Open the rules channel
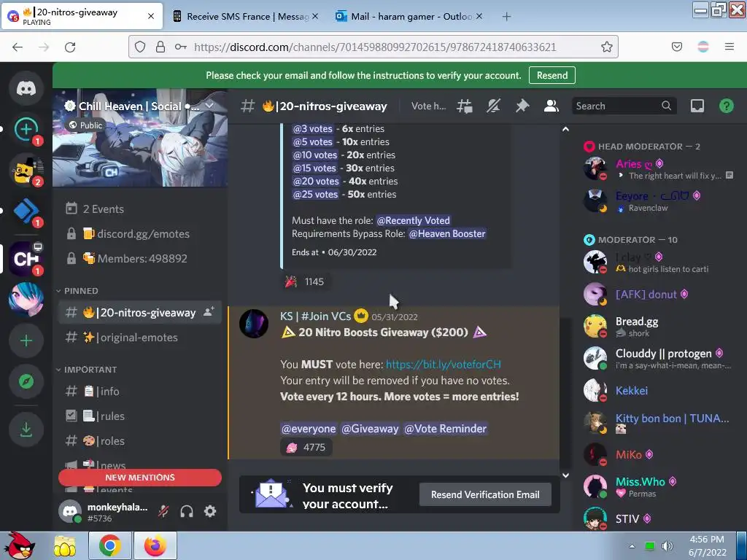 (x=139, y=416)
